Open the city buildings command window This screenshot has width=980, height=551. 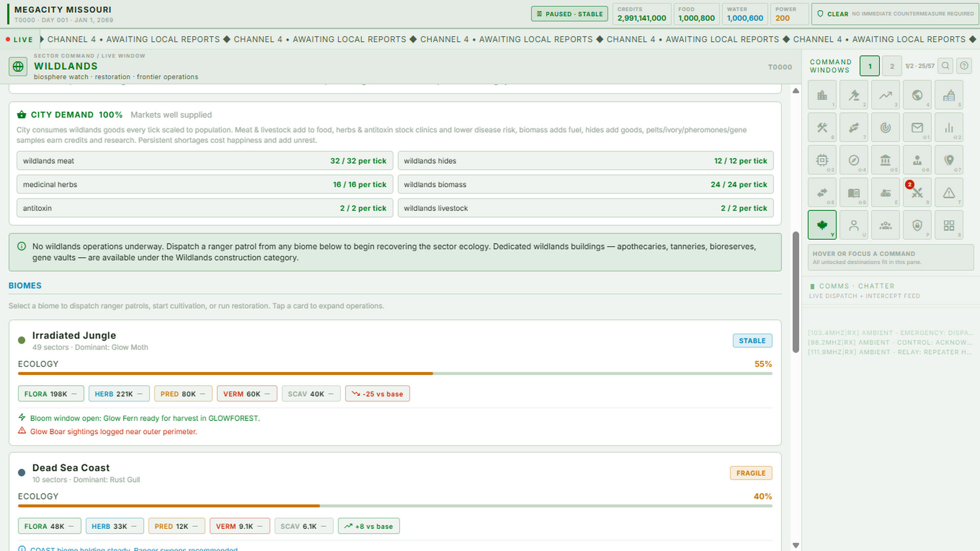(822, 95)
